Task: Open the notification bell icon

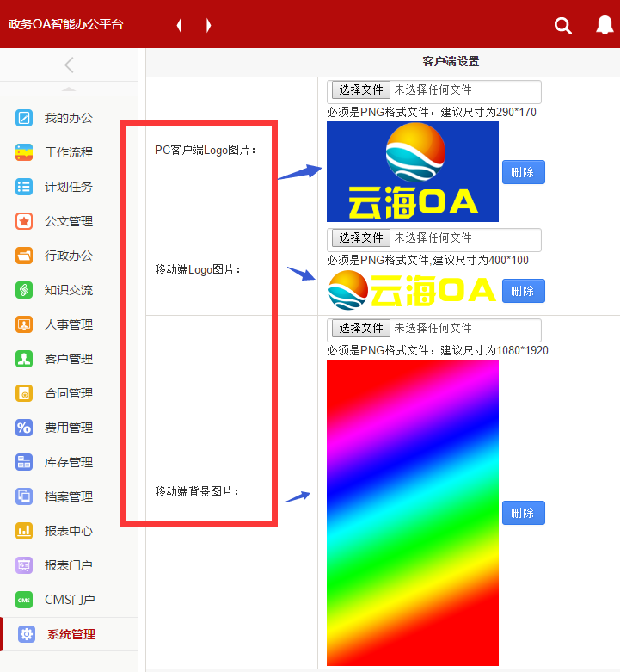Action: point(605,25)
